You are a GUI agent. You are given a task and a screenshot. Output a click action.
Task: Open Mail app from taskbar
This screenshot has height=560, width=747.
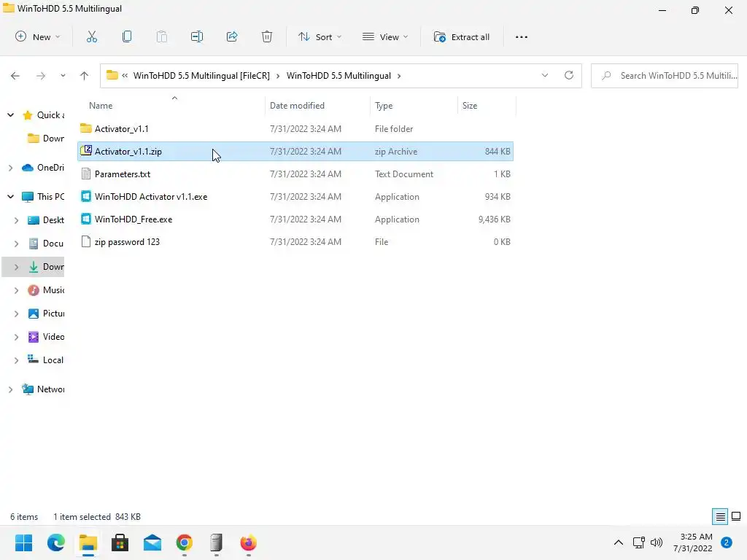point(152,542)
